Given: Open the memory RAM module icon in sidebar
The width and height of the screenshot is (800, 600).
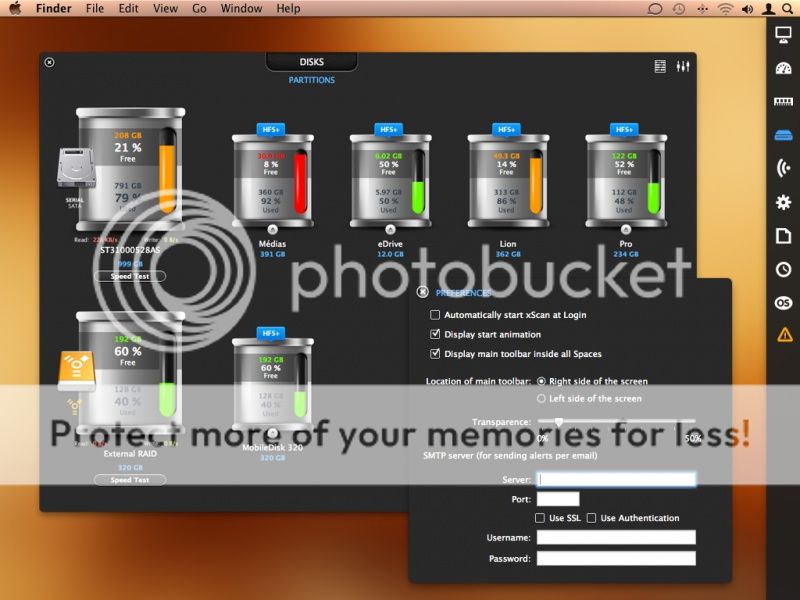Looking at the screenshot, I should [783, 102].
